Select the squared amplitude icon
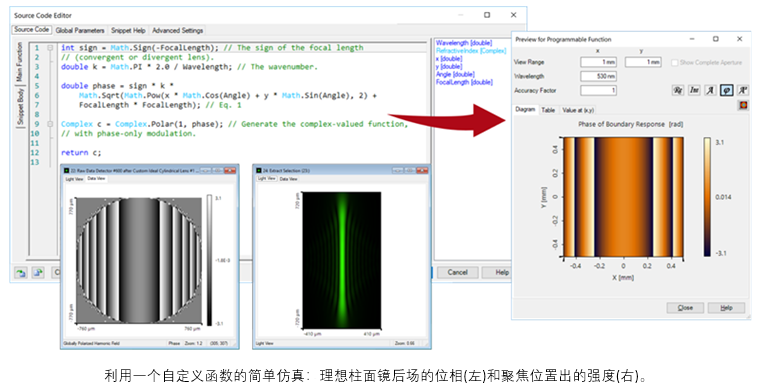Image resolution: width=759 pixels, height=390 pixels. pyautogui.click(x=743, y=90)
